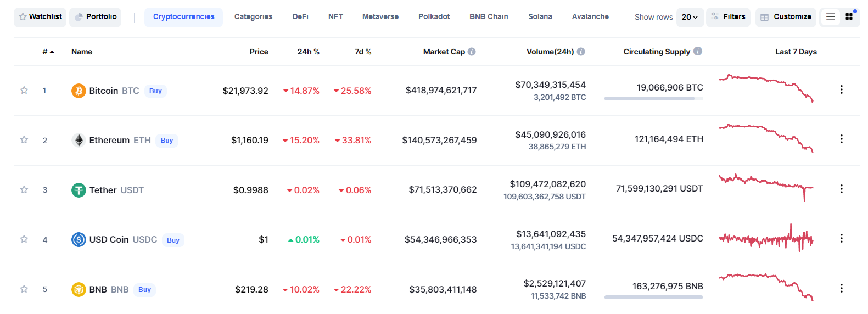
Task: Sort by Market Cap column header
Action: [444, 52]
